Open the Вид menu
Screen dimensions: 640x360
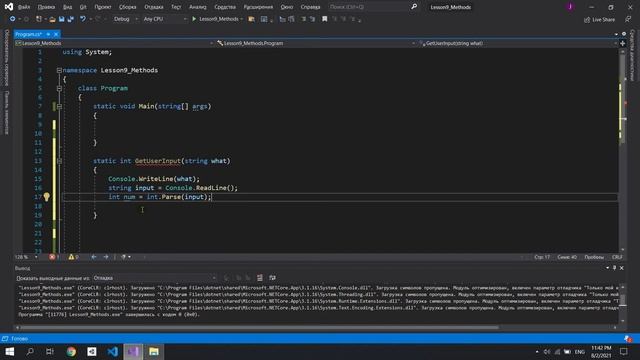[x=67, y=7]
